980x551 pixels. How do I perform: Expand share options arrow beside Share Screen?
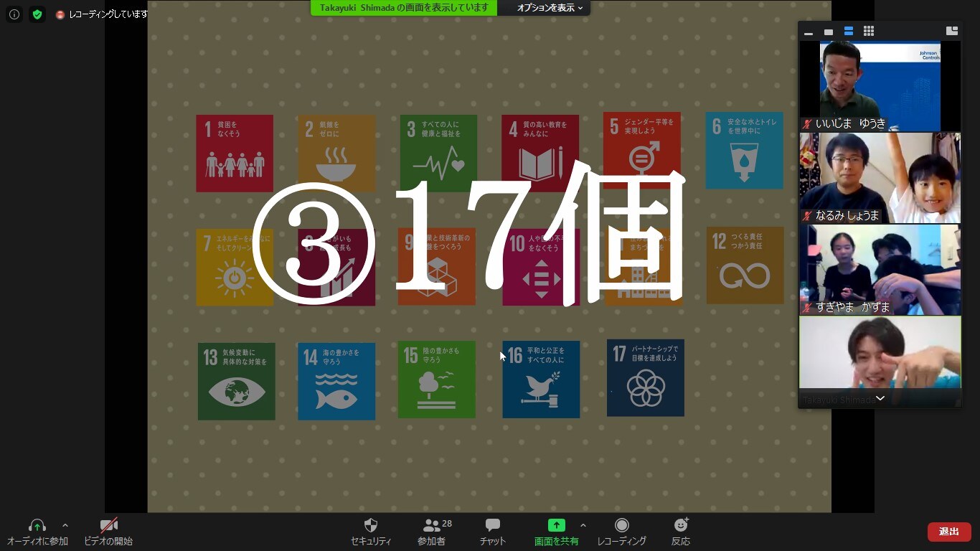point(583,525)
